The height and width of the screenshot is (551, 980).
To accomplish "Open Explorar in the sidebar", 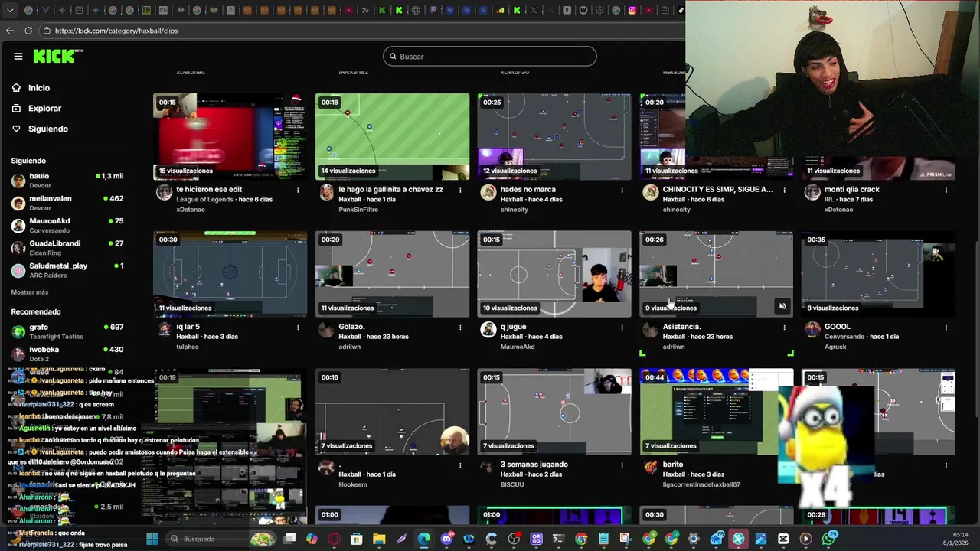I will (44, 109).
